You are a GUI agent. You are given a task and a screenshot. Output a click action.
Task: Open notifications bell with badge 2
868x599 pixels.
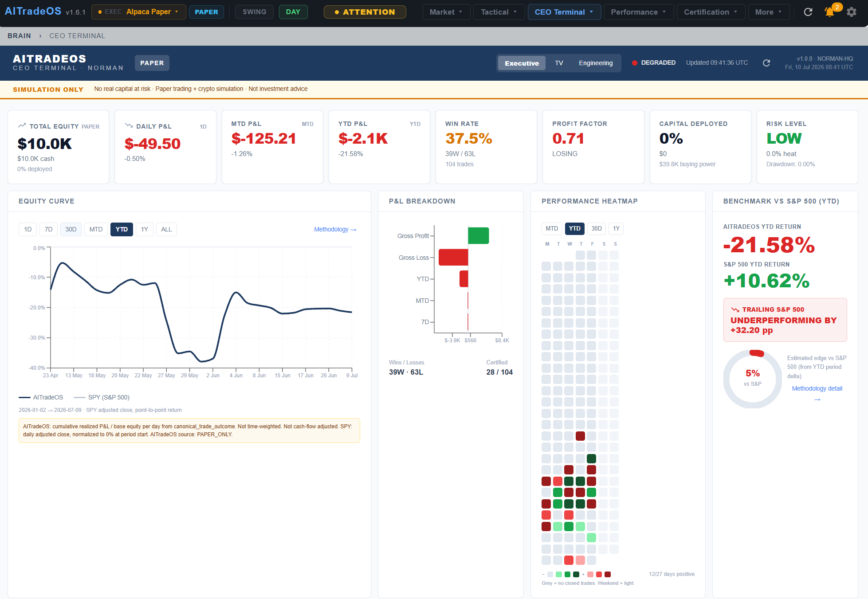tap(830, 12)
